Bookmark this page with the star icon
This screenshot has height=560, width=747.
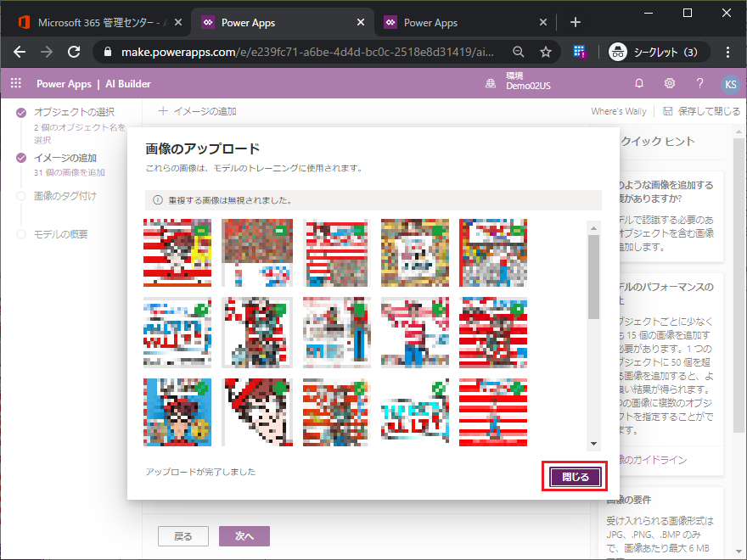tap(546, 52)
